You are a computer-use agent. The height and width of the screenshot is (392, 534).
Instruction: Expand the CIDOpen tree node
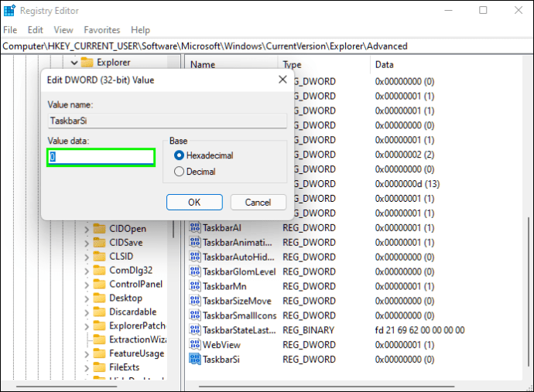[87, 230]
